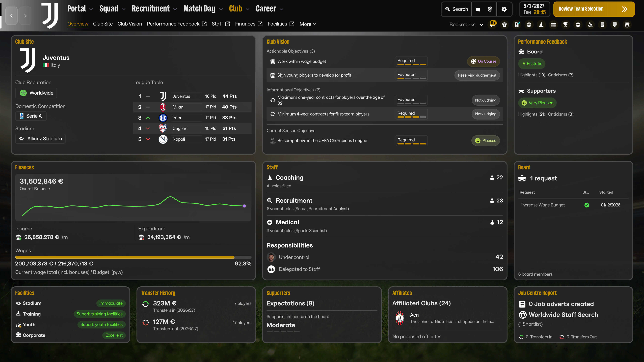Expand the Bookmarks dropdown
This screenshot has width=644, height=362.
point(466,24)
